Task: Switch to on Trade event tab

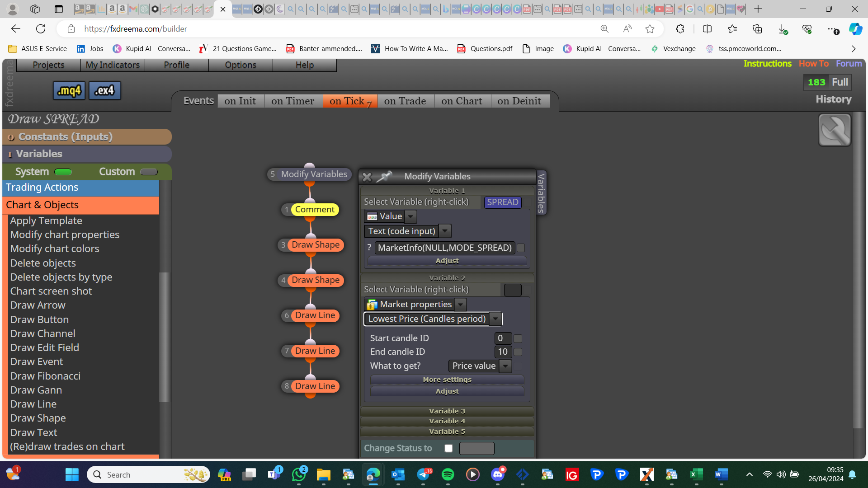Action: 405,101
